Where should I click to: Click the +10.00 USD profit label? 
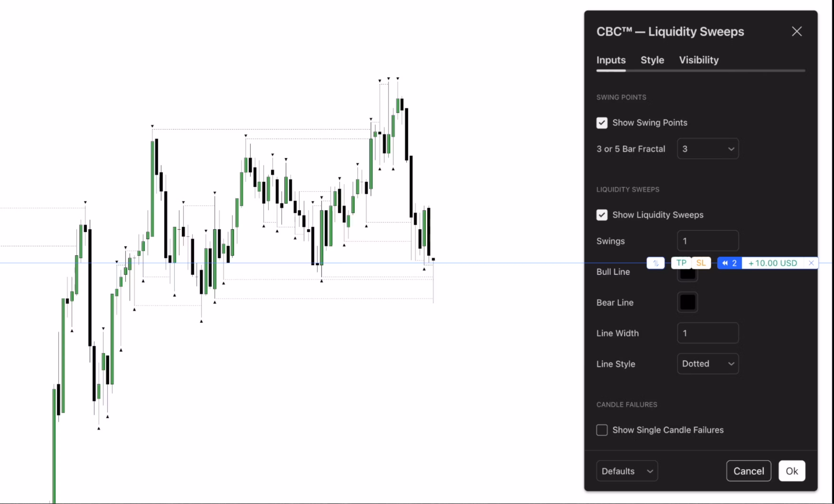(x=773, y=263)
